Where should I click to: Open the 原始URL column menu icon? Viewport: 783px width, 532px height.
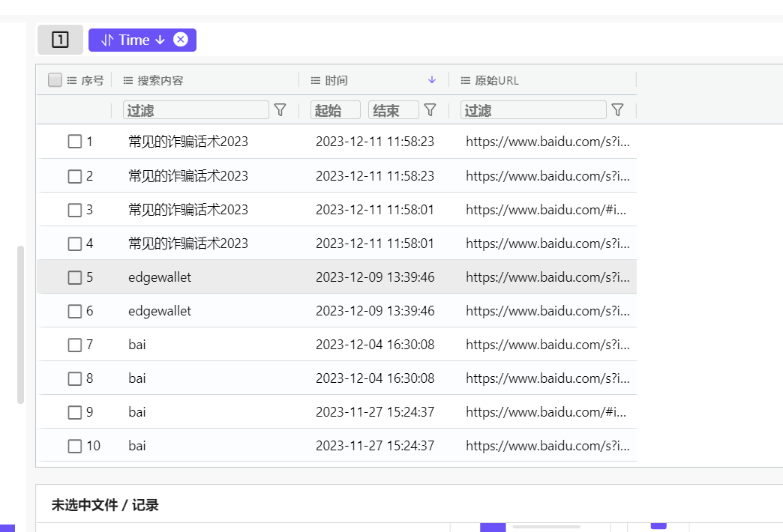coord(466,80)
